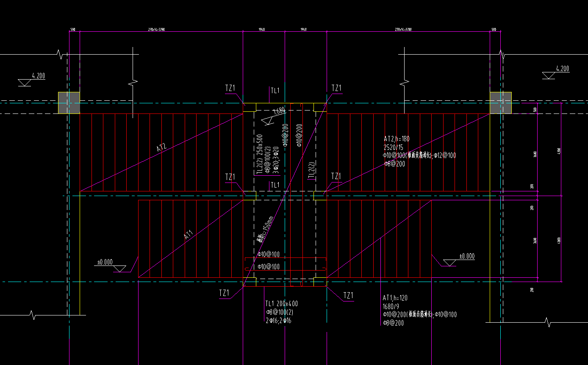Click the rotated 3Φ20;3Φ20 rebar text
Image resolution: width=588 pixels, height=365 pixels.
click(x=276, y=160)
